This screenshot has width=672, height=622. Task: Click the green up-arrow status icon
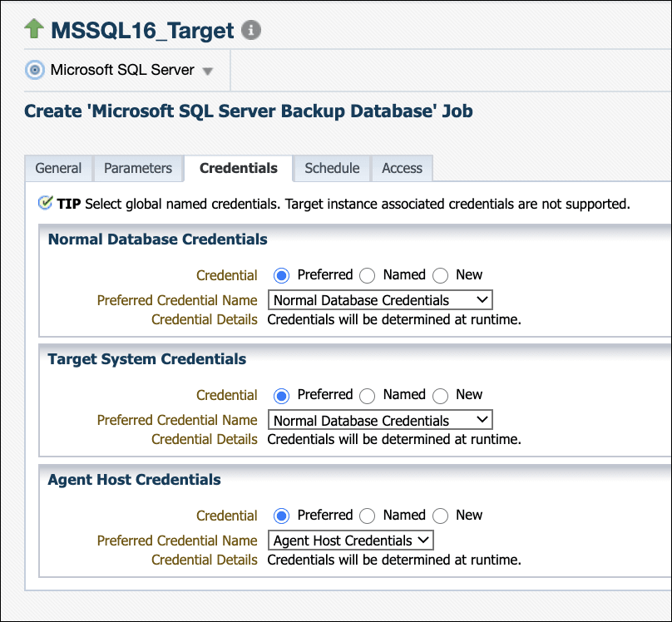pos(34,29)
